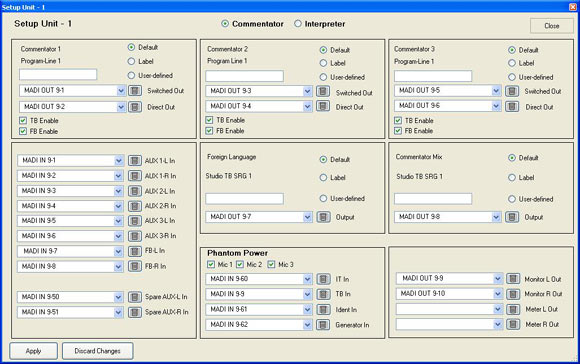Click the icon button next to Ident In

tap(323, 310)
